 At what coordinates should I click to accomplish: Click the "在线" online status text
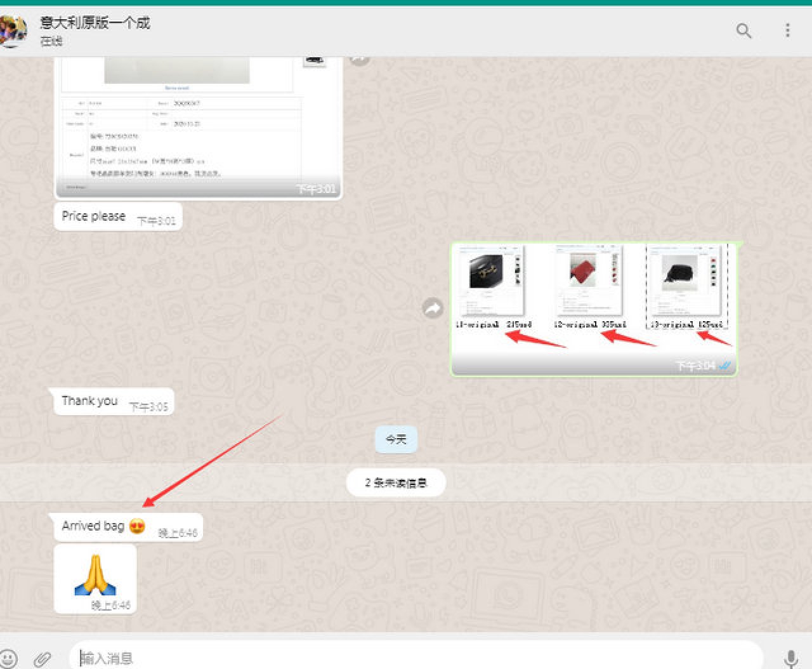click(x=51, y=41)
